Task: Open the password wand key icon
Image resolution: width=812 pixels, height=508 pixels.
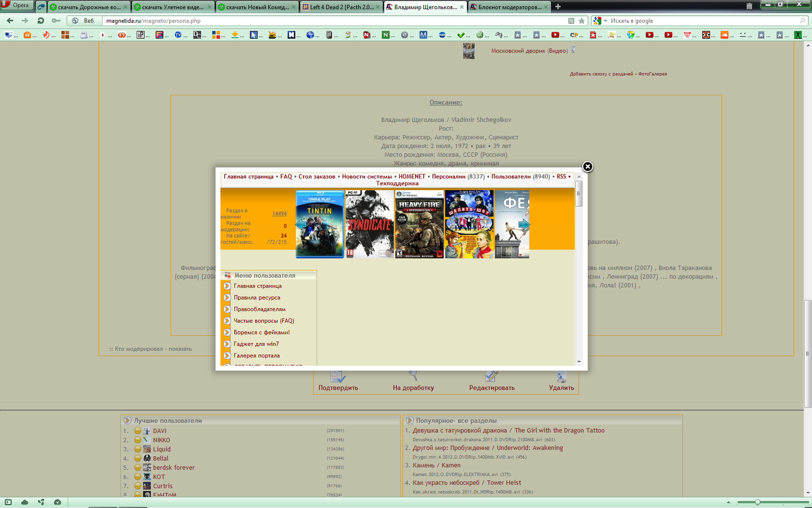Action: (x=56, y=21)
